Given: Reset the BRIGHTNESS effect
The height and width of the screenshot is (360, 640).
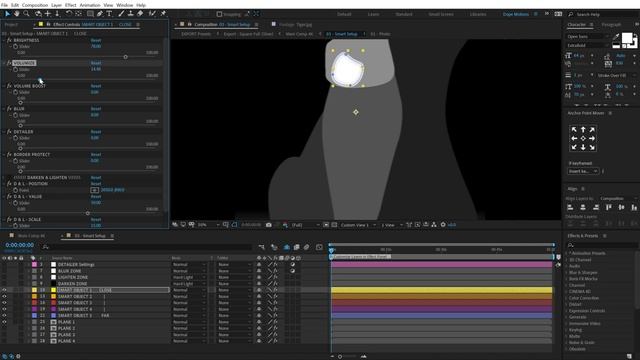Looking at the screenshot, I should click(x=96, y=40).
